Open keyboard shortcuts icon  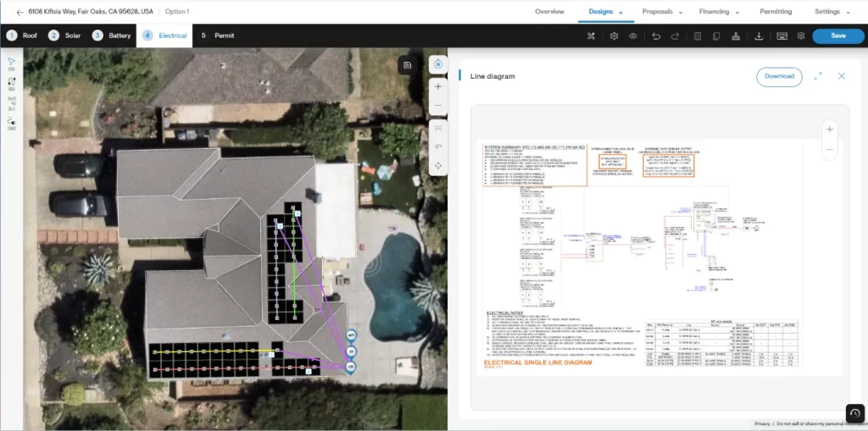click(x=781, y=36)
